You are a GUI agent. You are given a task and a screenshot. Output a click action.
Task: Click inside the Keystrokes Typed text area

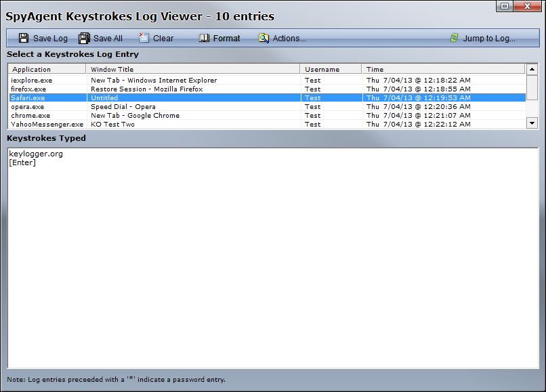273,257
